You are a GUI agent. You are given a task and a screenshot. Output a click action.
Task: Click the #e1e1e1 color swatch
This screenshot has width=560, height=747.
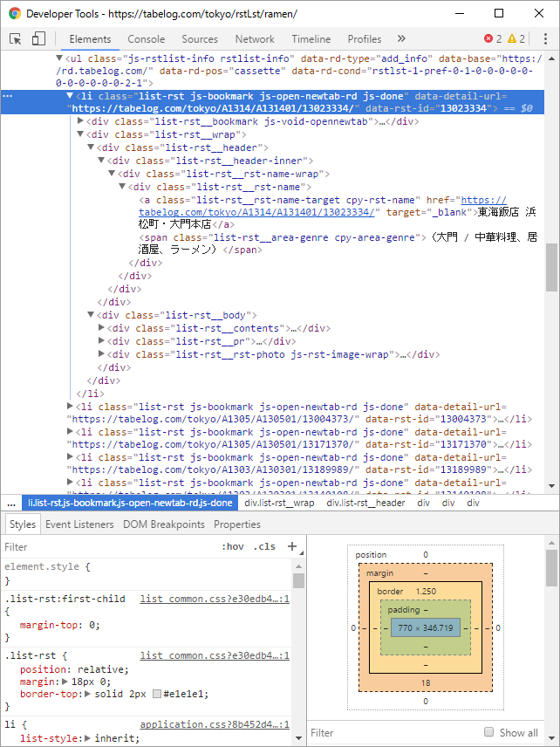(x=157, y=694)
